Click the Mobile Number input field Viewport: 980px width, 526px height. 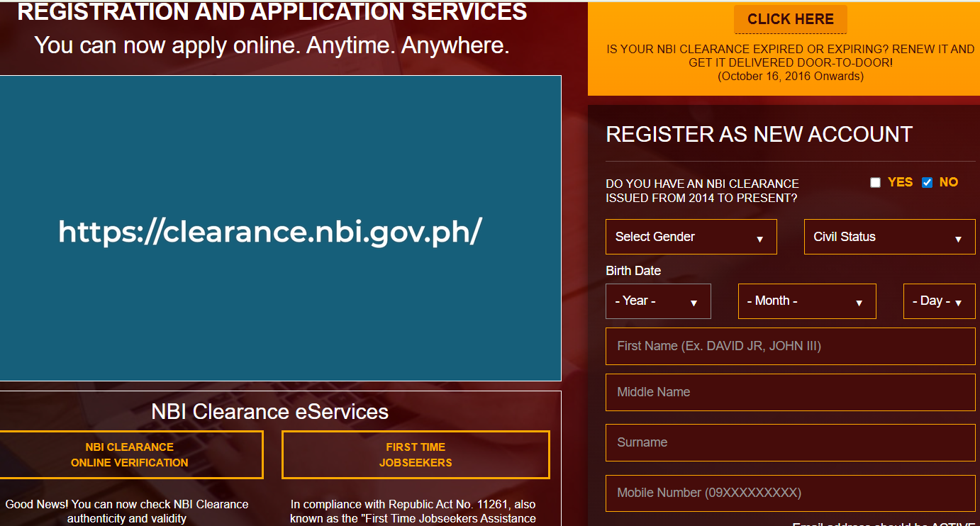point(790,493)
